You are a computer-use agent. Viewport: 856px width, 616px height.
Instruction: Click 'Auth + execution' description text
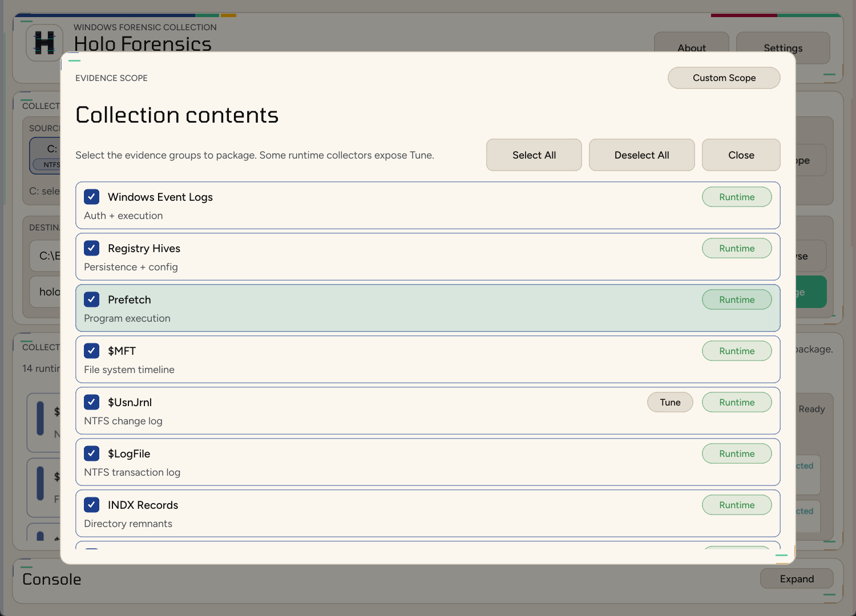pos(123,216)
